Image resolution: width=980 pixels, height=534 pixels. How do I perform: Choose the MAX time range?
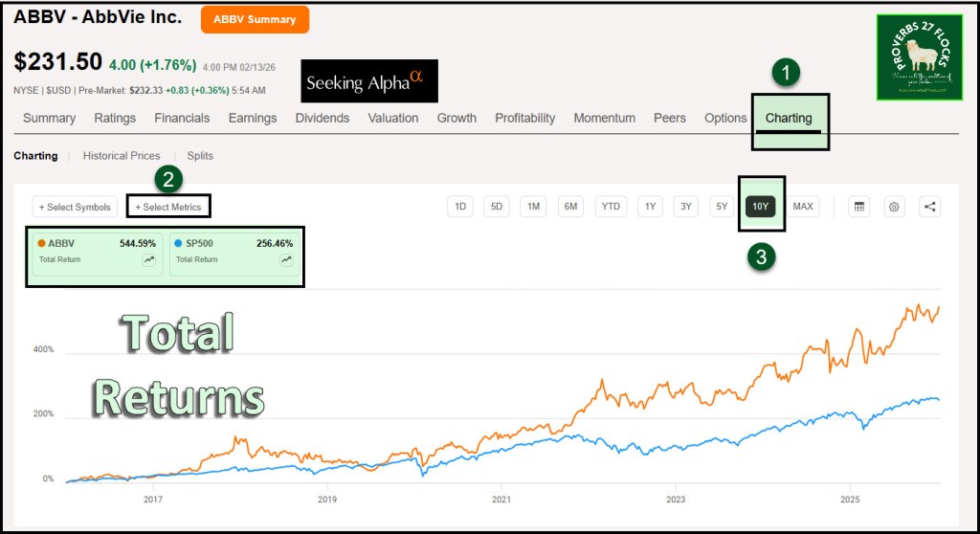[x=803, y=207]
